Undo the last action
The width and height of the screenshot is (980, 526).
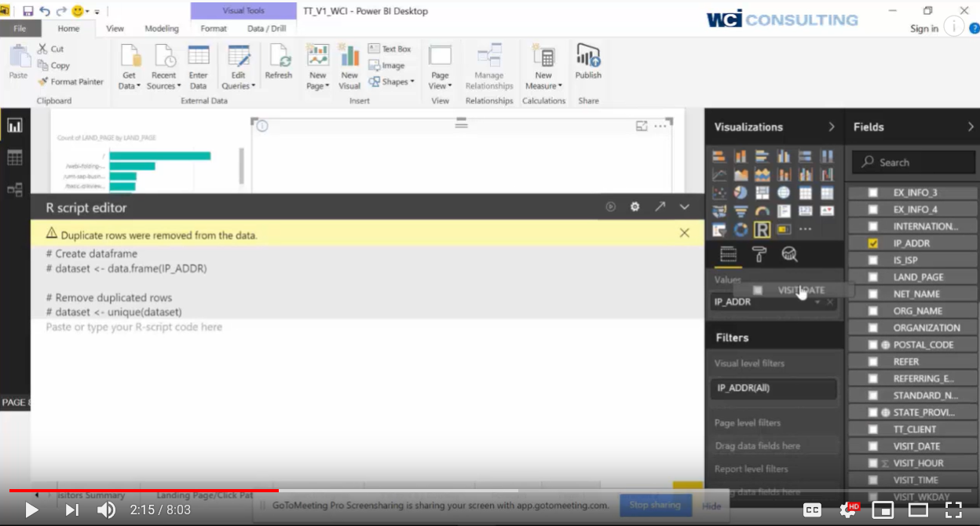click(x=44, y=11)
